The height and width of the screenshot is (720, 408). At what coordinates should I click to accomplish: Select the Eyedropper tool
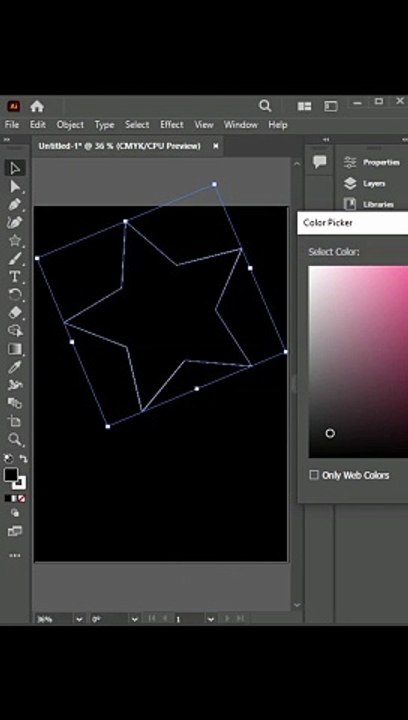tap(15, 367)
